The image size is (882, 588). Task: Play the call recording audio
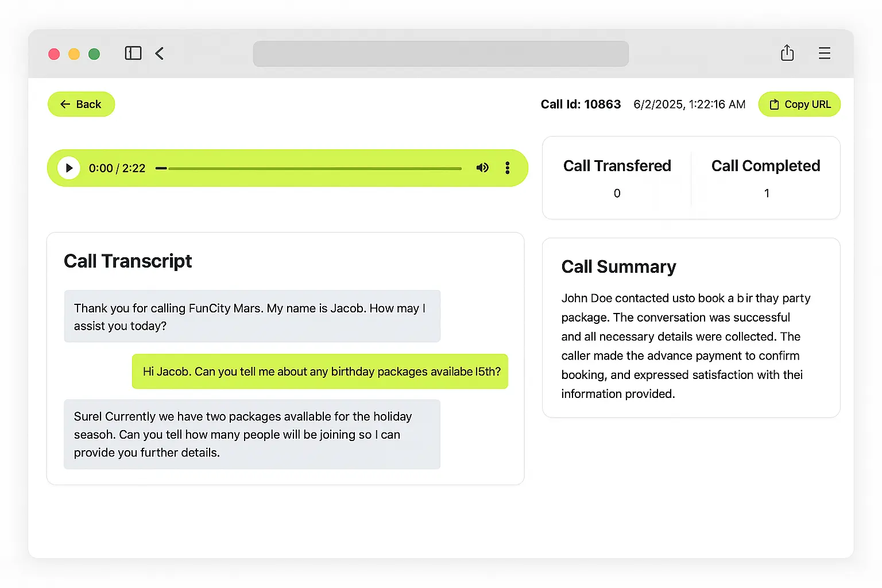(69, 168)
